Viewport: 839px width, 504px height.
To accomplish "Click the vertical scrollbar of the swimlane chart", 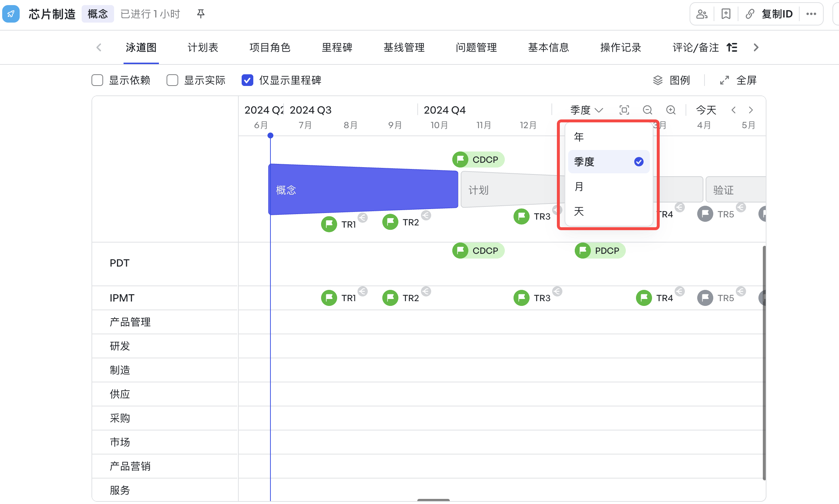I will (x=764, y=363).
